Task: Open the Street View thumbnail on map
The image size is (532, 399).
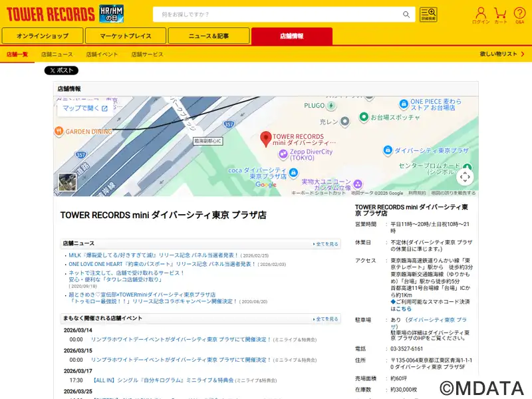Action: coord(67,182)
